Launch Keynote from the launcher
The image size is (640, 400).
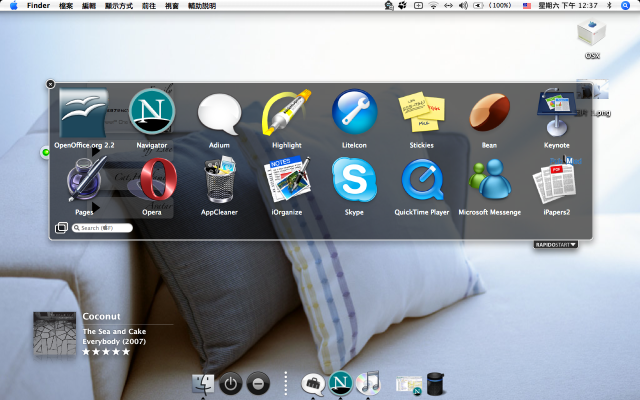pos(556,112)
